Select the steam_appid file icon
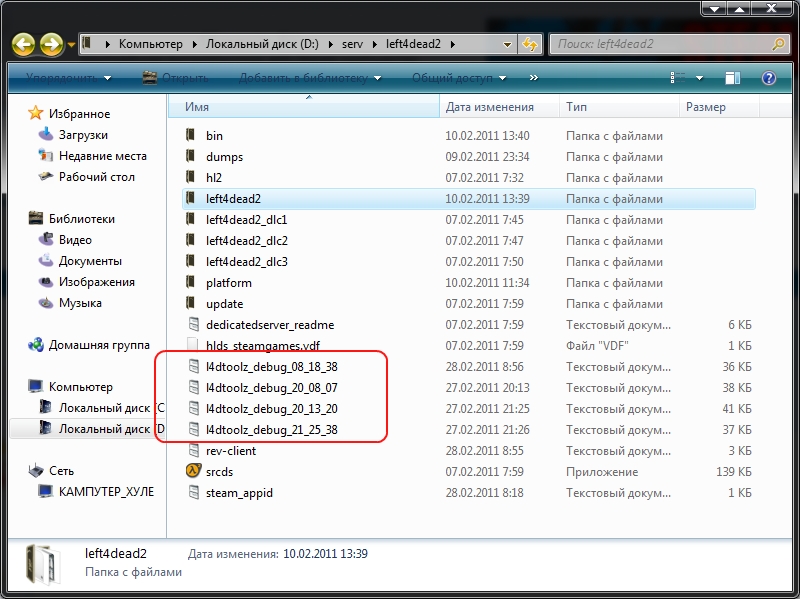800x600 pixels. pyautogui.click(x=193, y=492)
